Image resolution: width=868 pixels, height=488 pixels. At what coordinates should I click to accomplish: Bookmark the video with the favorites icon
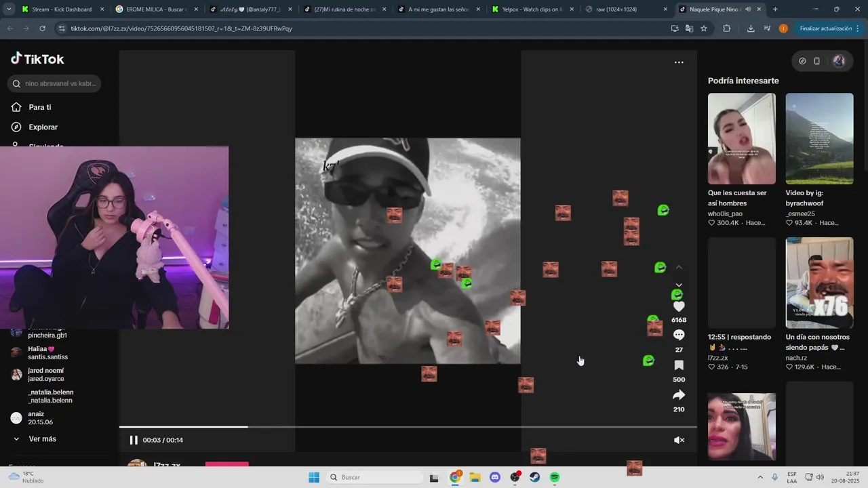pos(679,365)
